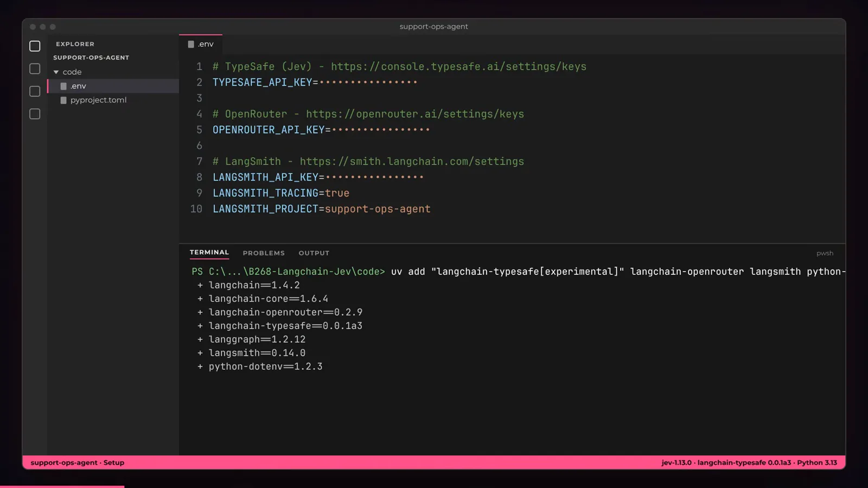Open the console.typesafe.ai settings link
Viewport: 868px width, 488px height.
pyautogui.click(x=458, y=67)
